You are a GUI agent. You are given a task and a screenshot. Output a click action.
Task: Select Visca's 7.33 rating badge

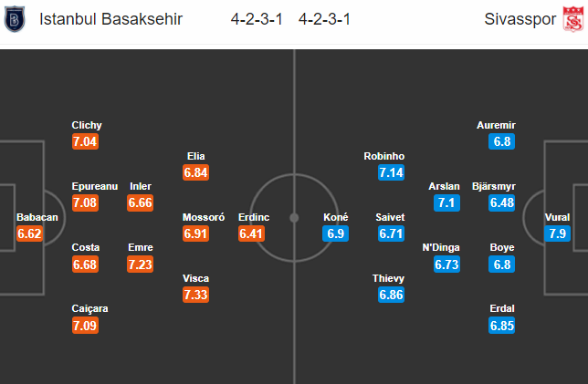tap(195, 295)
